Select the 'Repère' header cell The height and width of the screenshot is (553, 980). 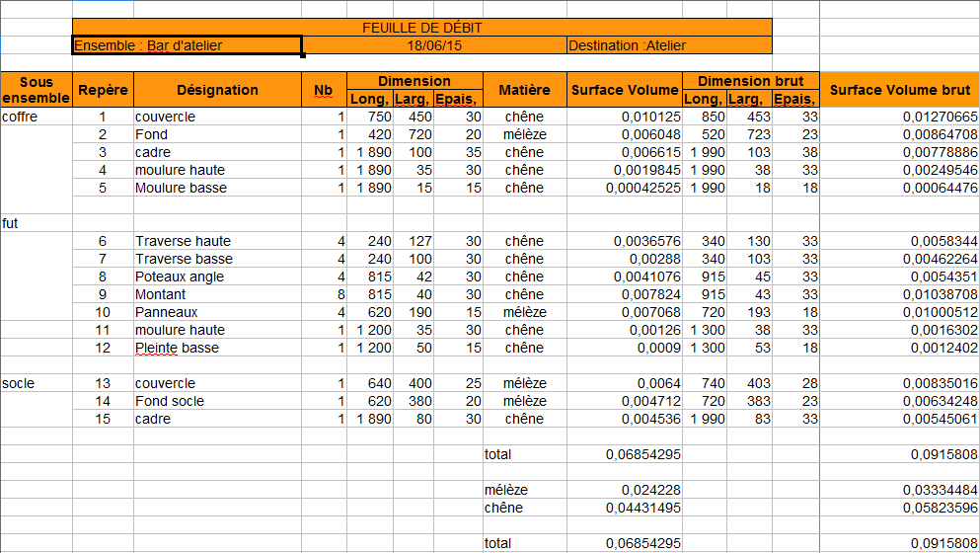(103, 90)
